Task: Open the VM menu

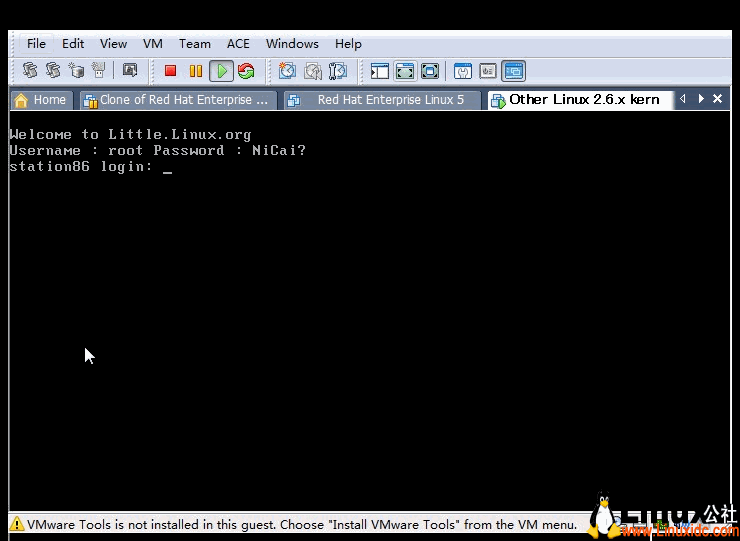Action: click(x=152, y=44)
